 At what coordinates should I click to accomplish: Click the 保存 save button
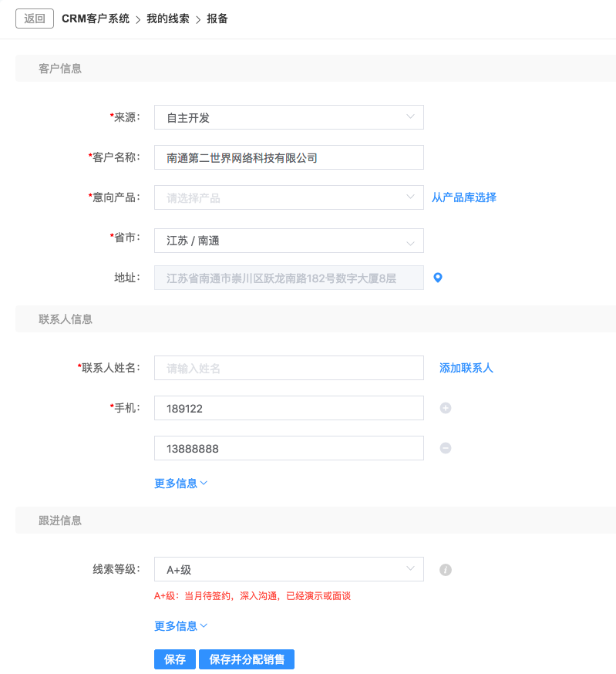(x=174, y=659)
